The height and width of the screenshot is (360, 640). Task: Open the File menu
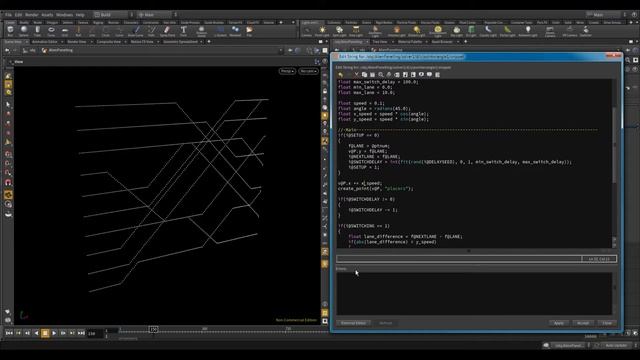(8, 15)
